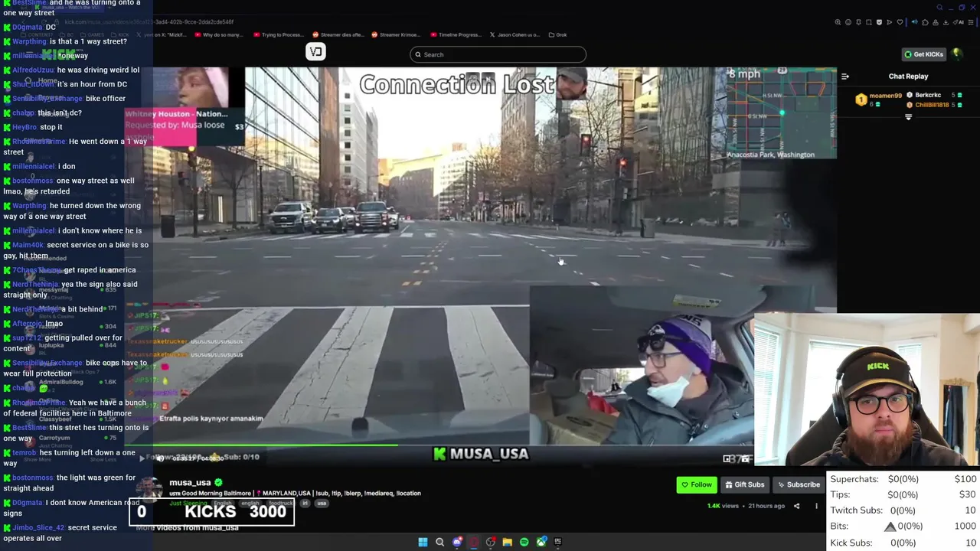This screenshot has width=980, height=551.
Task: Open the Gift Subs button
Action: point(745,484)
